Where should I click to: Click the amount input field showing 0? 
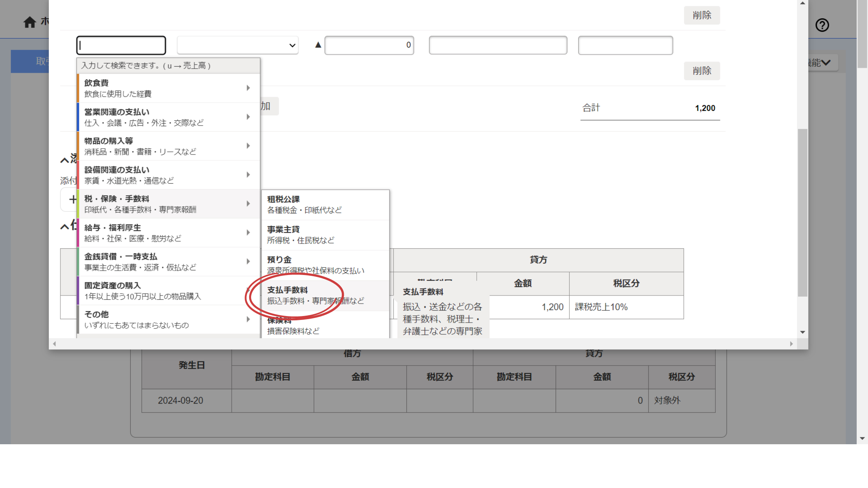click(x=369, y=45)
